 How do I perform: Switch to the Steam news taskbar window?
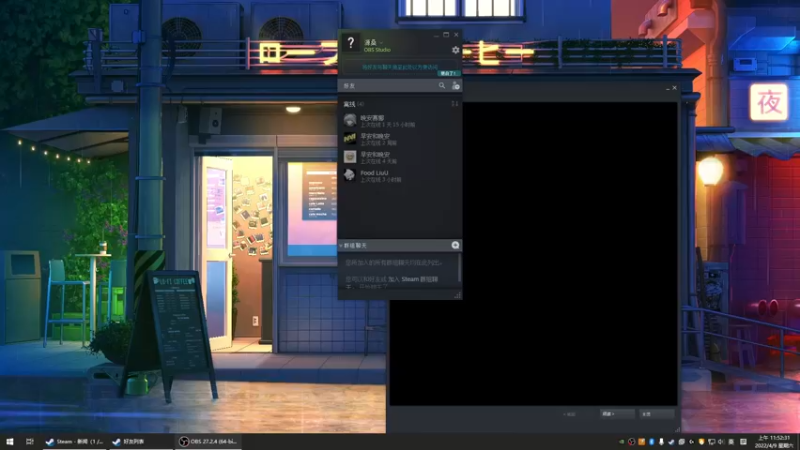pyautogui.click(x=74, y=441)
